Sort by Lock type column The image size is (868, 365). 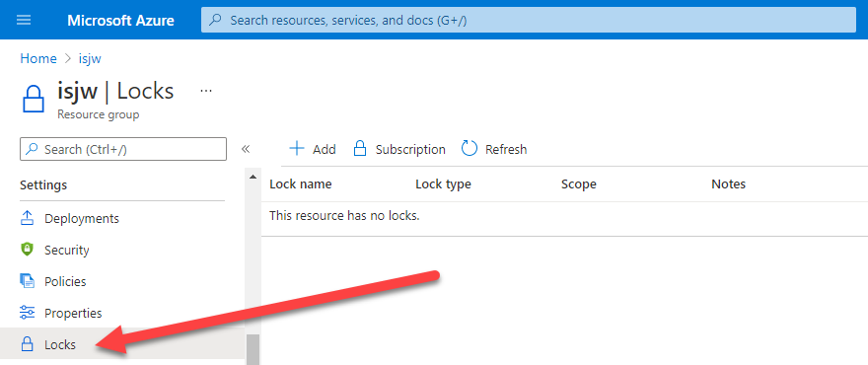tap(444, 183)
